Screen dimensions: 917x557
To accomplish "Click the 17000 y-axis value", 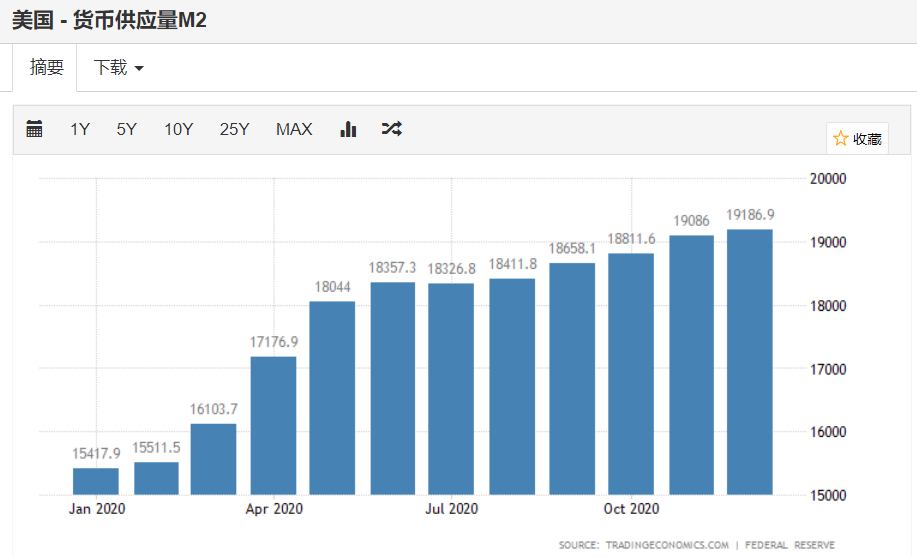I will point(828,369).
